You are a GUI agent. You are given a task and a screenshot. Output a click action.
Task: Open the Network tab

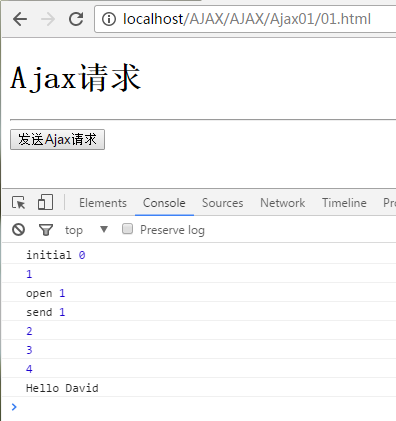coord(282,203)
